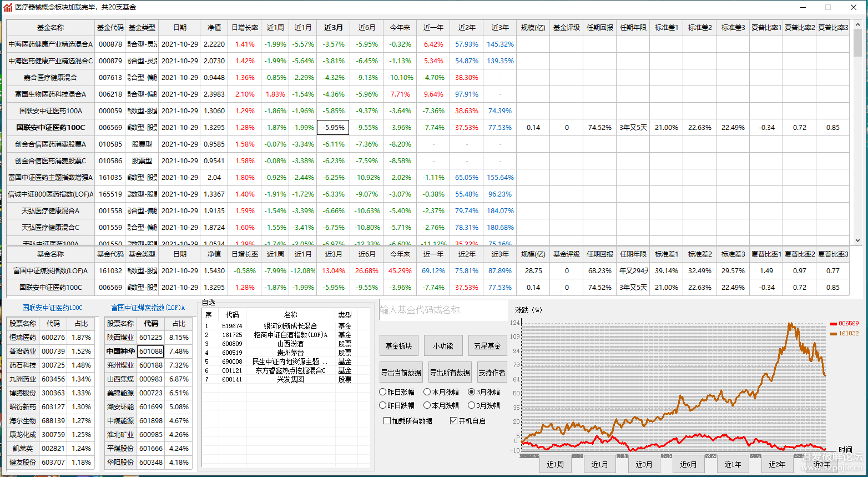This screenshot has height=477, width=868.
Task: Click the app icon in the title bar
Action: pyautogui.click(x=8, y=7)
